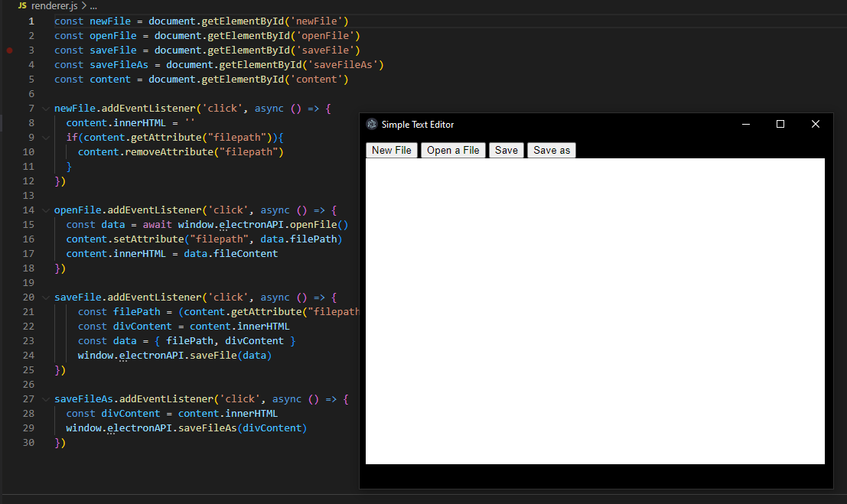
Task: Click inside the white text editing area
Action: pyautogui.click(x=595, y=311)
